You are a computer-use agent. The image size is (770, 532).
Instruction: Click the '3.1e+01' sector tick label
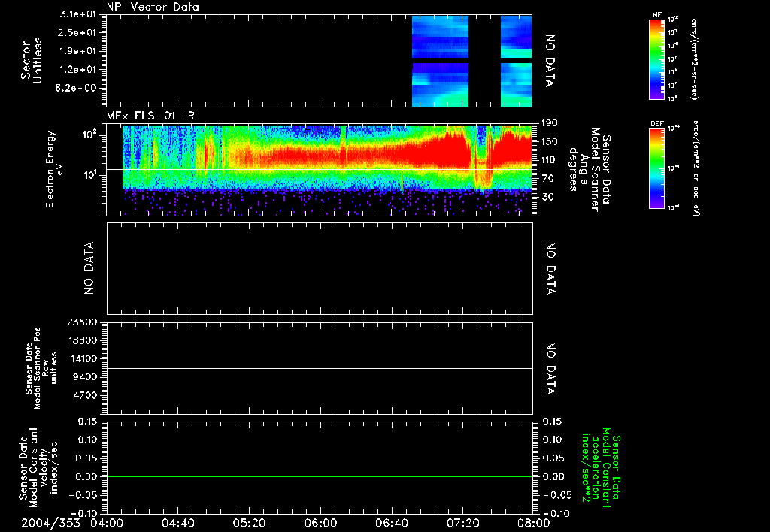click(x=78, y=14)
